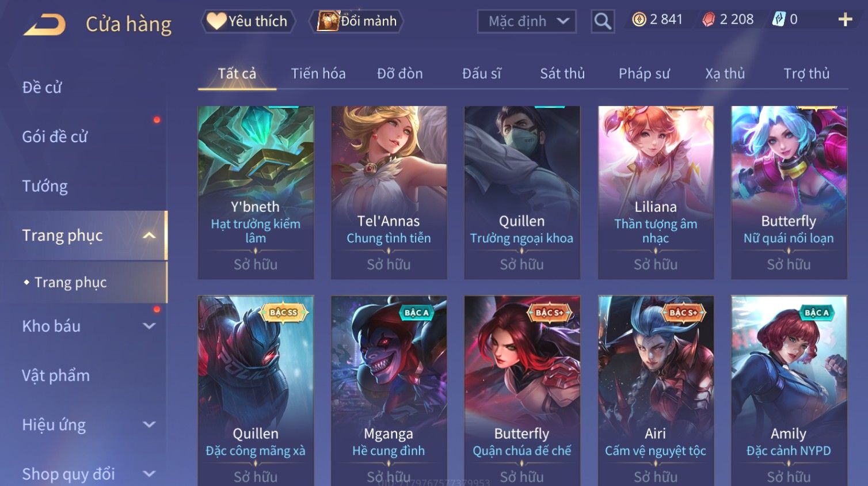Expand the Hiệu ứng sidebar section
Viewport: 868px width, 486px height.
149,424
